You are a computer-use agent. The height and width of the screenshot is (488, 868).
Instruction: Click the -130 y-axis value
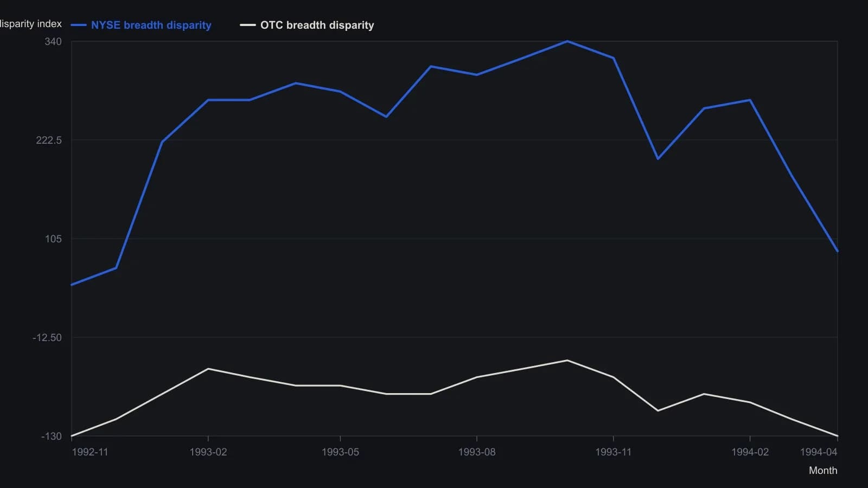tap(52, 436)
